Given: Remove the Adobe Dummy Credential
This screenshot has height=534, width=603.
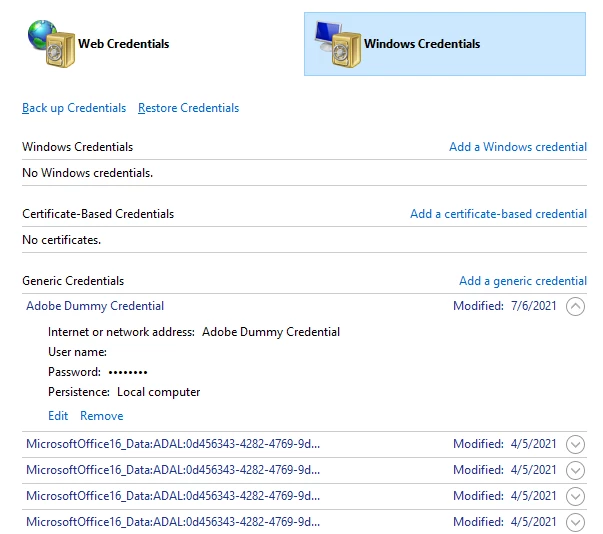Looking at the screenshot, I should pyautogui.click(x=102, y=416).
